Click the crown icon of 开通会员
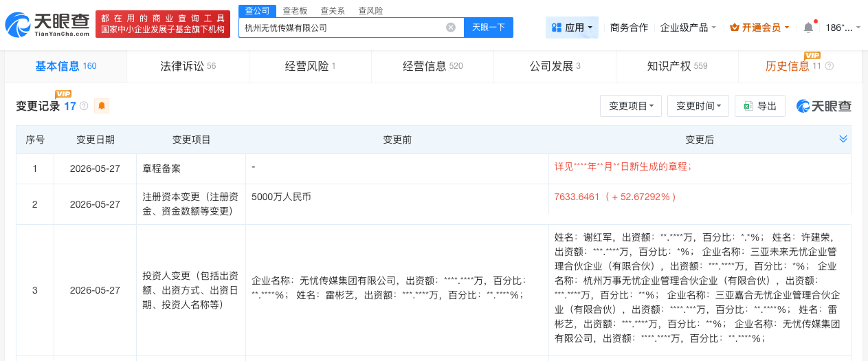The width and height of the screenshot is (868, 361). click(734, 28)
